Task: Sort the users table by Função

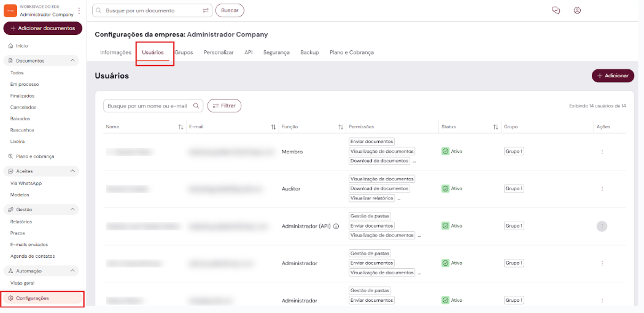Action: click(x=341, y=127)
